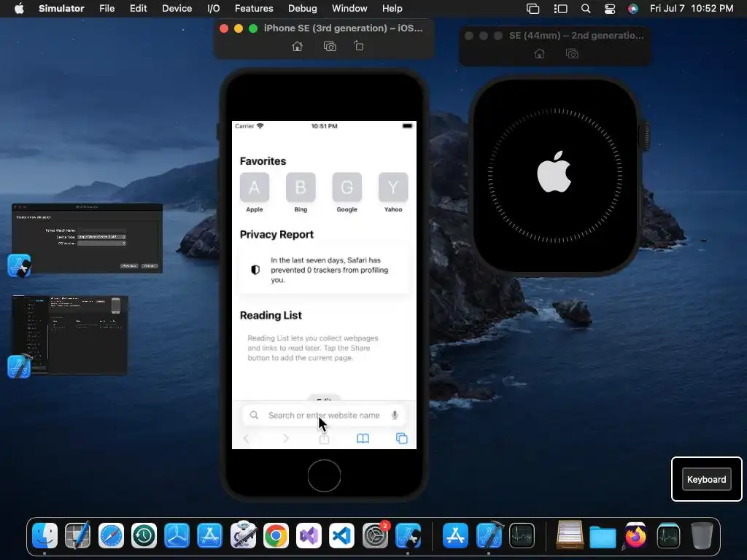Open the Debug menu
This screenshot has width=747, height=560.
pos(303,9)
